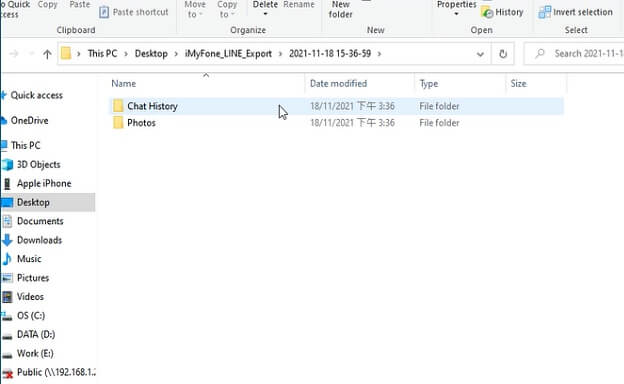624x384 pixels.
Task: Click the Chat History folder name
Action: click(152, 106)
